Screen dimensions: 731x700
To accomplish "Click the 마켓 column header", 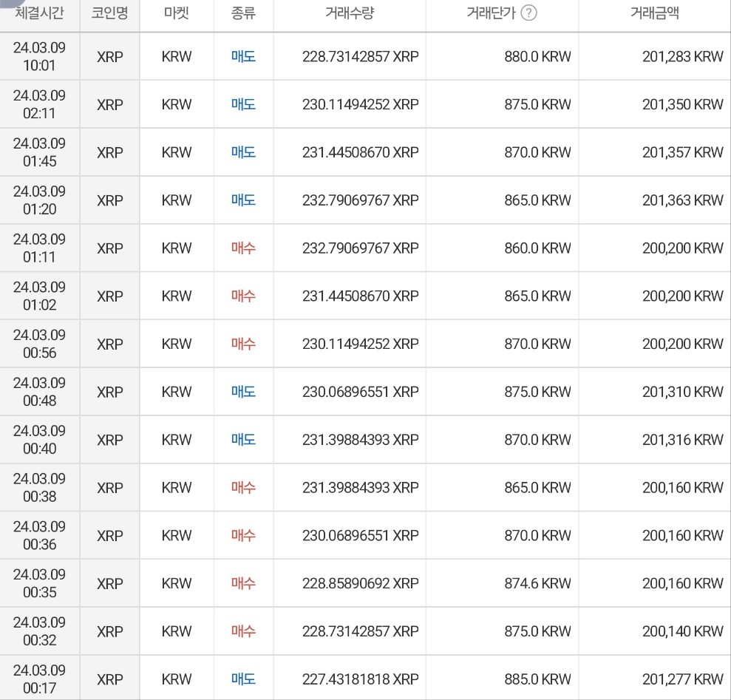I will tap(176, 13).
